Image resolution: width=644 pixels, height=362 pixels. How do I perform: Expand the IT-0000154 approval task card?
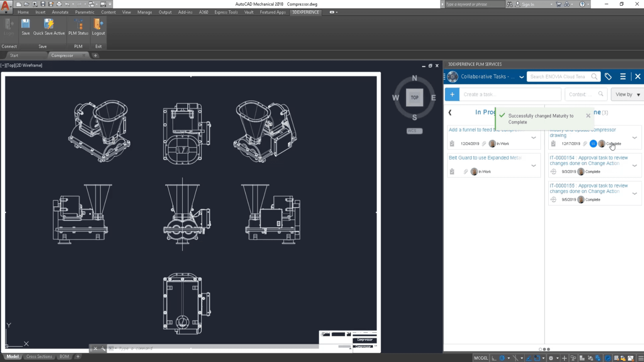click(635, 166)
